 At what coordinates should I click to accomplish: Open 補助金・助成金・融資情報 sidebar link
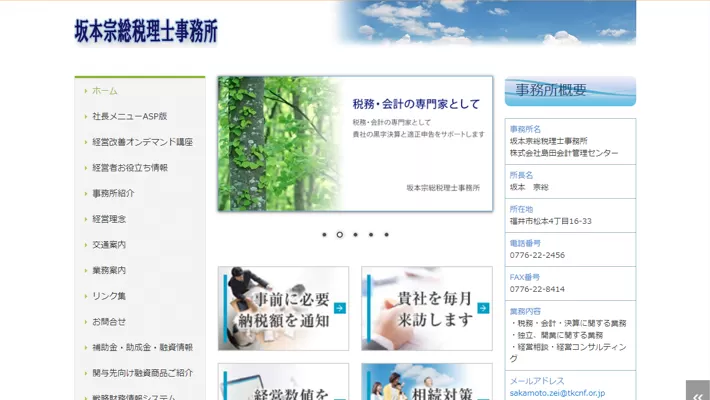pyautogui.click(x=142, y=347)
